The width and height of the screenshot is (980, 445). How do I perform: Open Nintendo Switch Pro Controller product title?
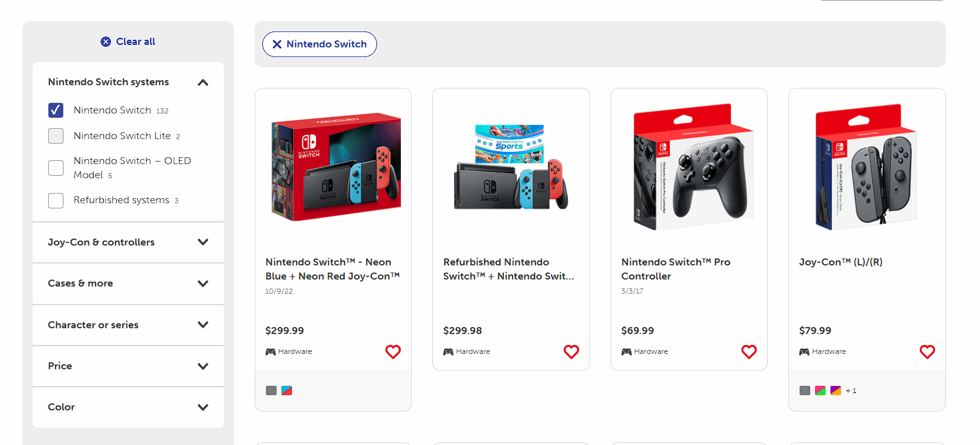[675, 269]
